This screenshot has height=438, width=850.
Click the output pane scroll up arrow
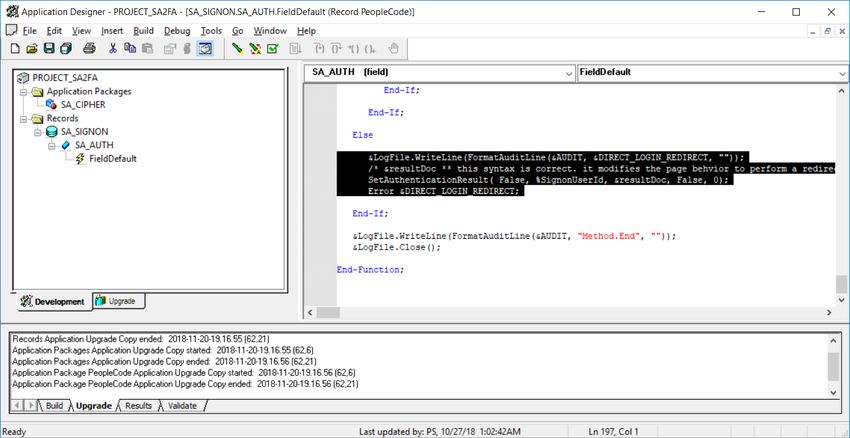point(833,340)
